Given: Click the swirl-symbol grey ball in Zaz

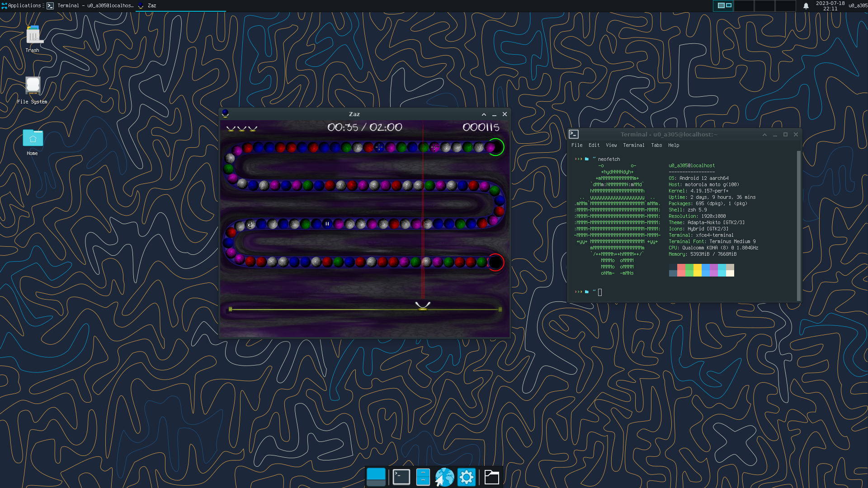Looking at the screenshot, I should point(250,224).
